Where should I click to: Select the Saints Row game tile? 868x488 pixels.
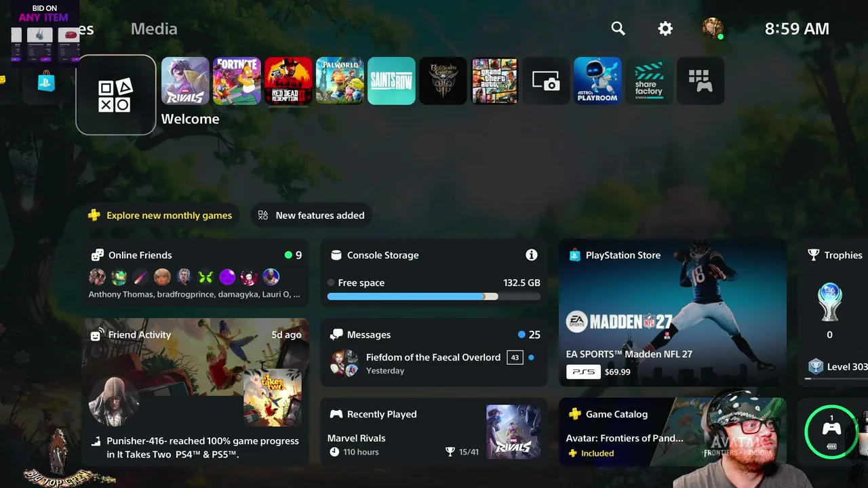(x=391, y=81)
